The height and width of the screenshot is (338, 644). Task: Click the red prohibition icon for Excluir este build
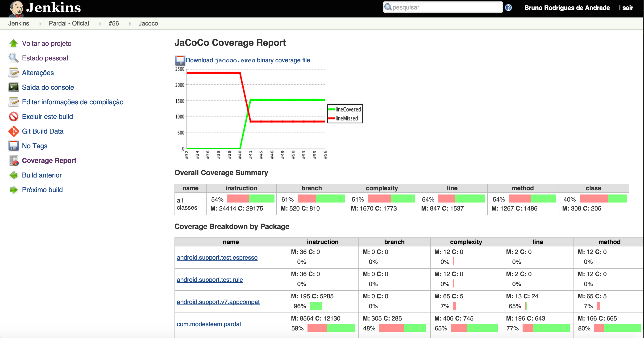click(x=13, y=116)
